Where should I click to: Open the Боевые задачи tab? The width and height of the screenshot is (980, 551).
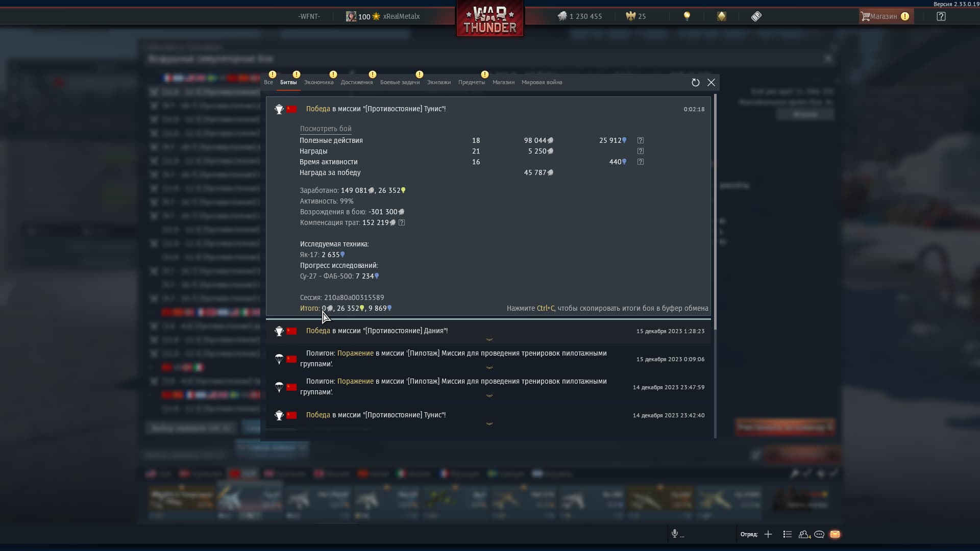[400, 82]
